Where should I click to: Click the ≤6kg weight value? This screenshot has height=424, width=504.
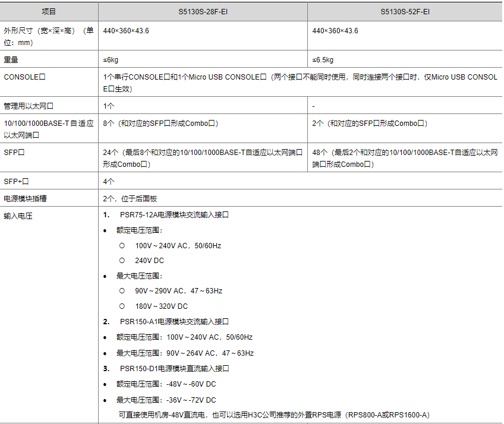point(111,60)
